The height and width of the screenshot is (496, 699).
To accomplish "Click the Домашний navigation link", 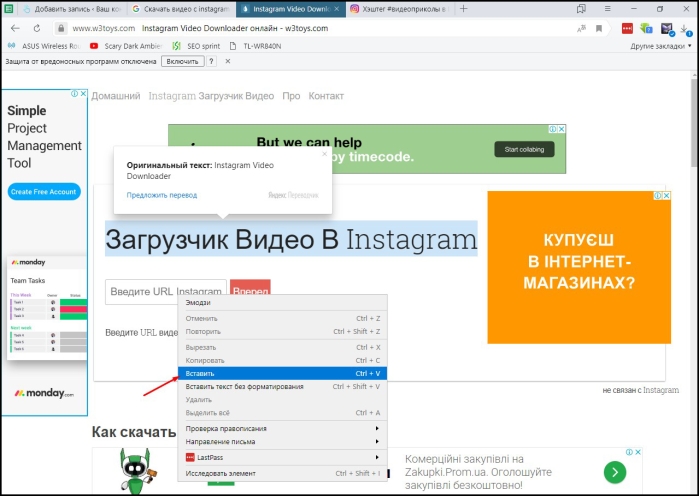I will pos(116,96).
